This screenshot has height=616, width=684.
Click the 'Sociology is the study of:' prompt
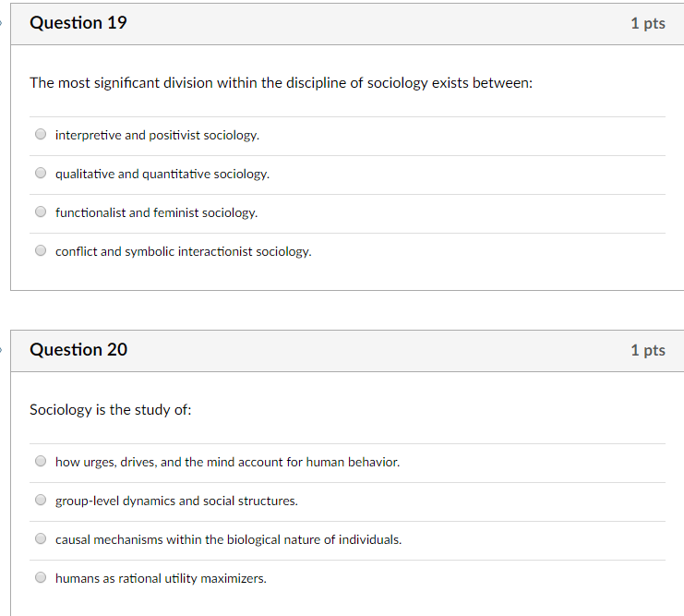(x=111, y=410)
